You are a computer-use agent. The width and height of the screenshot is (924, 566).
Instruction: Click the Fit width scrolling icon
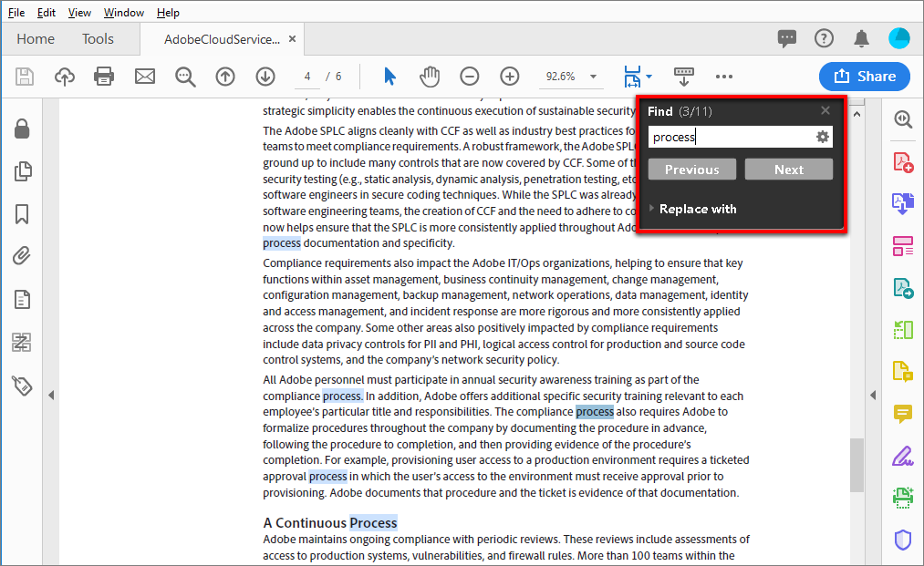coord(632,77)
